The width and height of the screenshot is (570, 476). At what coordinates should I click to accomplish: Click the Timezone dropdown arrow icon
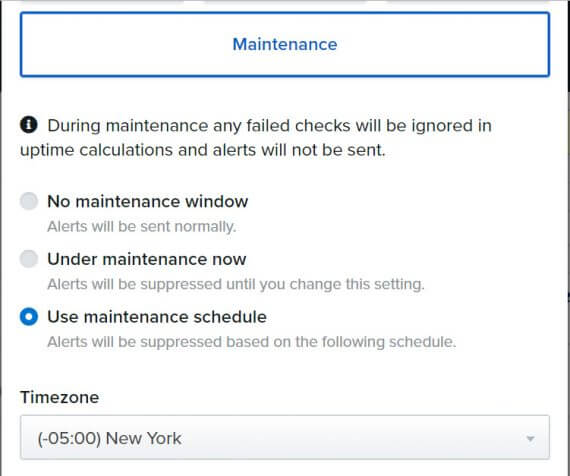pos(530,439)
